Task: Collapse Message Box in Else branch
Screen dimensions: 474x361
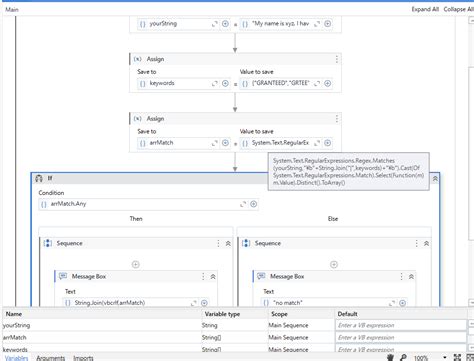Action: tap(411, 277)
